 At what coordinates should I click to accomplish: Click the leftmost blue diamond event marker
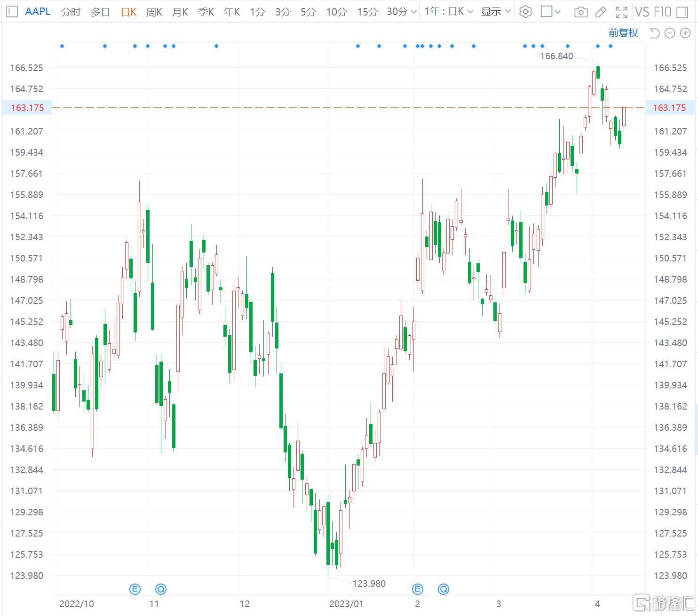coord(62,46)
